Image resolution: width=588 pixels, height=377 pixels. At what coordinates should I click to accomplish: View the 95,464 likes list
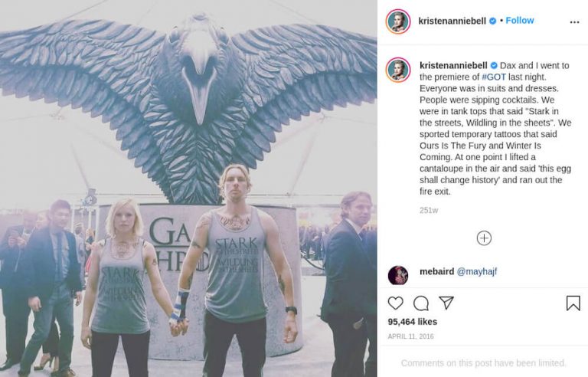pos(412,322)
